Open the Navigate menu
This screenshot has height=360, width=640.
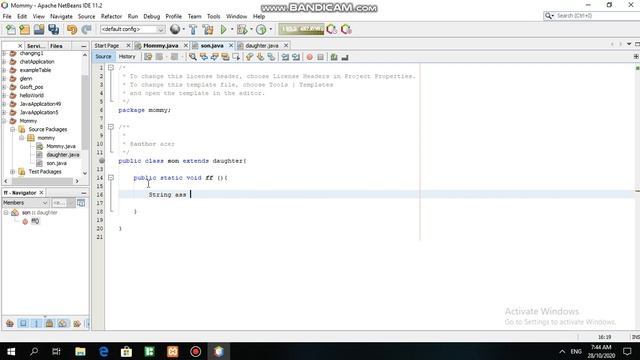(x=61, y=16)
